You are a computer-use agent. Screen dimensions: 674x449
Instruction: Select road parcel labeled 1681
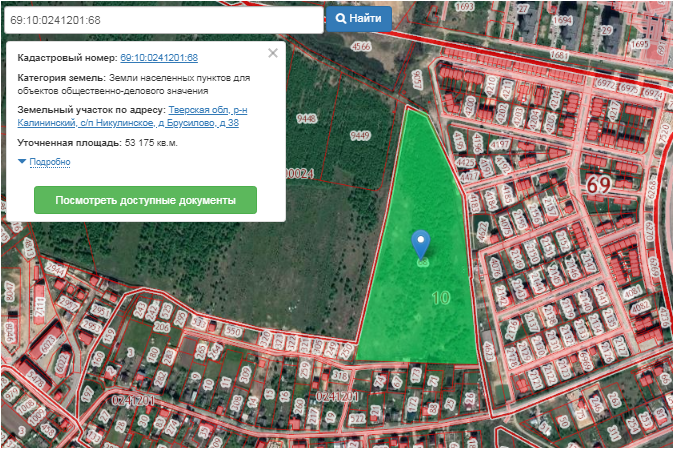click(559, 55)
